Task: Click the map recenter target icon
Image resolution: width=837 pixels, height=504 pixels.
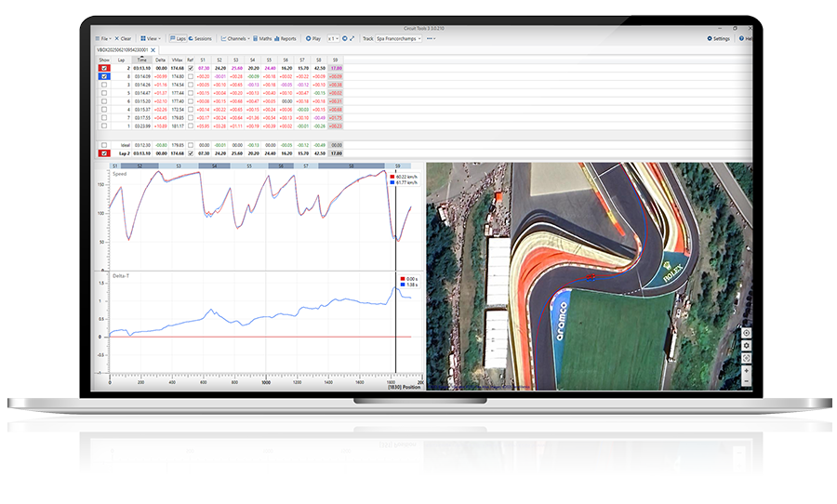Action: [747, 333]
